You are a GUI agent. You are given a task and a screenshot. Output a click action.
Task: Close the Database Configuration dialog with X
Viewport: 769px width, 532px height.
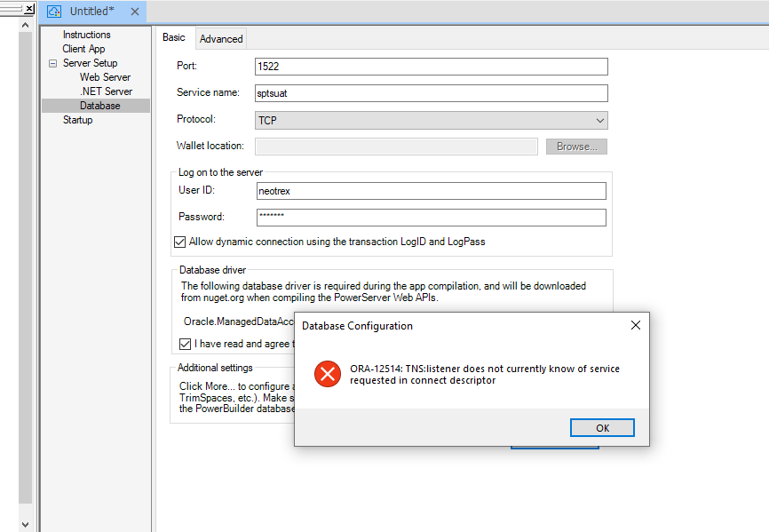635,325
